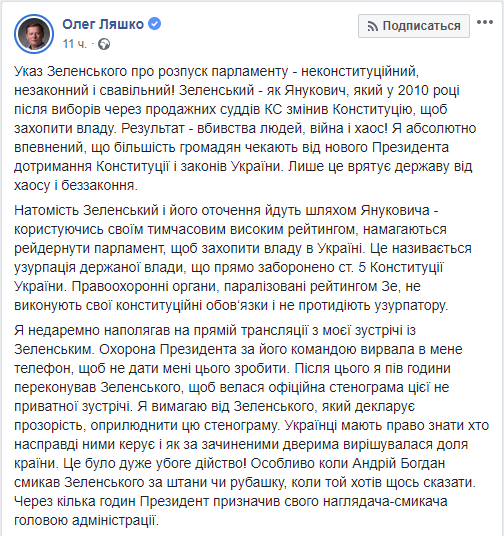Click the first paragraph starting 'Указ Зеленського'

click(245, 128)
